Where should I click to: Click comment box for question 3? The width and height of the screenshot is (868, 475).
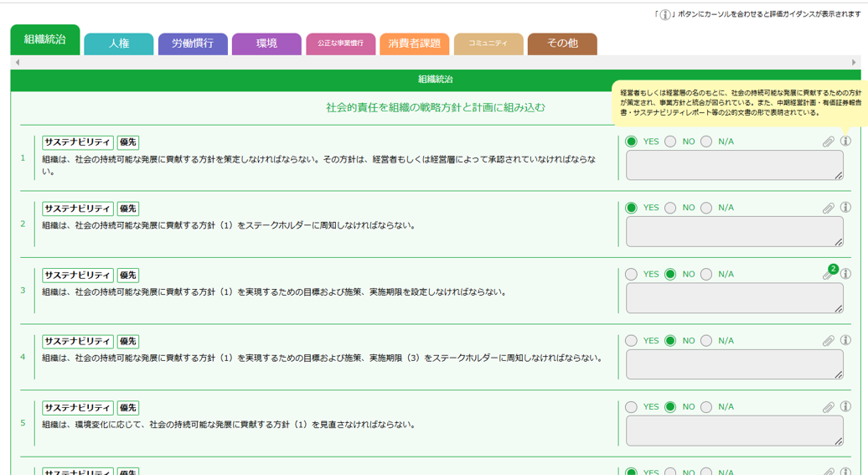point(735,298)
